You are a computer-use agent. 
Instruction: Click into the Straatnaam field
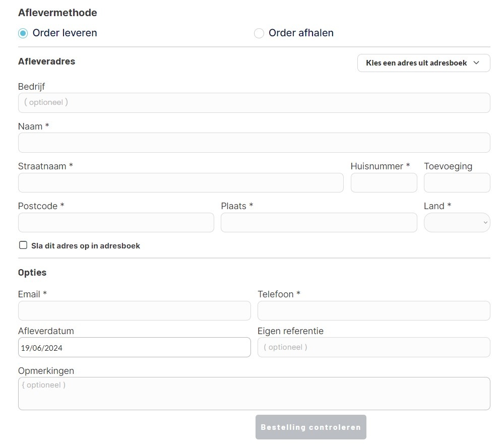(180, 182)
